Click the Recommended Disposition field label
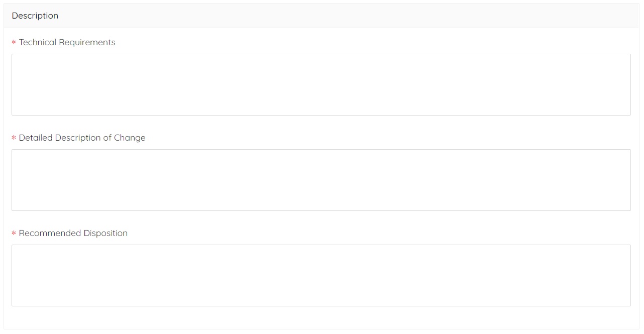This screenshot has height=334, width=644. (x=73, y=233)
